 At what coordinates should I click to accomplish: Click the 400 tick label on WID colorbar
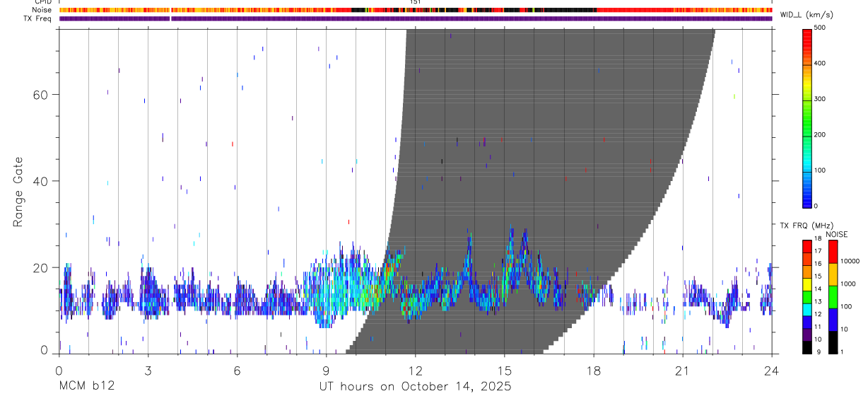(x=821, y=64)
